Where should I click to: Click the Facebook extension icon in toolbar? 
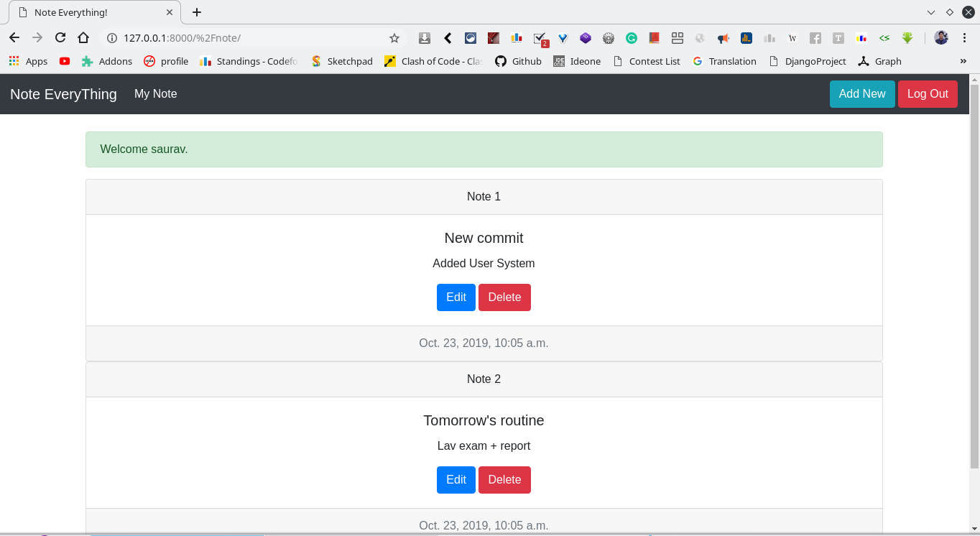click(815, 38)
